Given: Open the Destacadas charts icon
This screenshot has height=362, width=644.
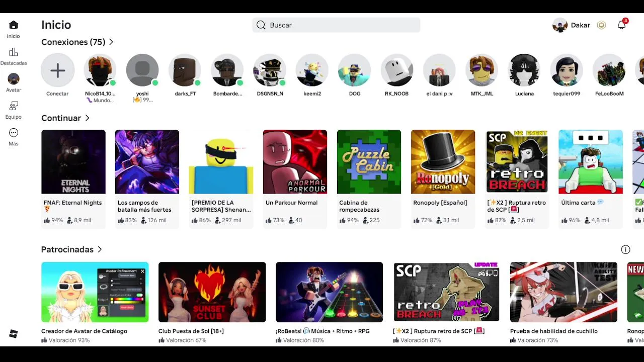Looking at the screenshot, I should tap(14, 52).
